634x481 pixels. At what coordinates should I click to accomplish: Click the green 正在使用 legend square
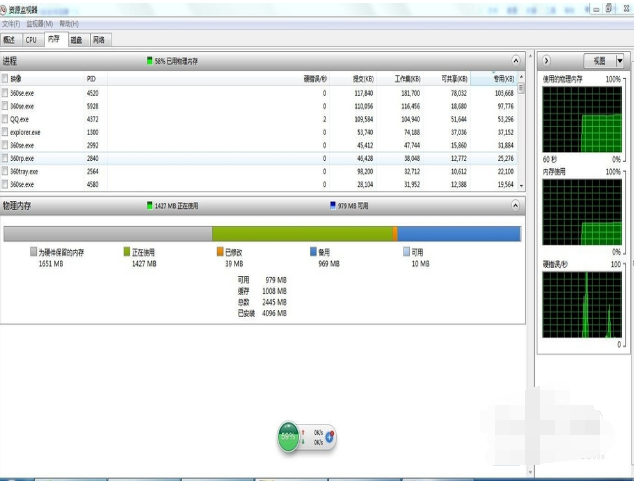tap(127, 252)
